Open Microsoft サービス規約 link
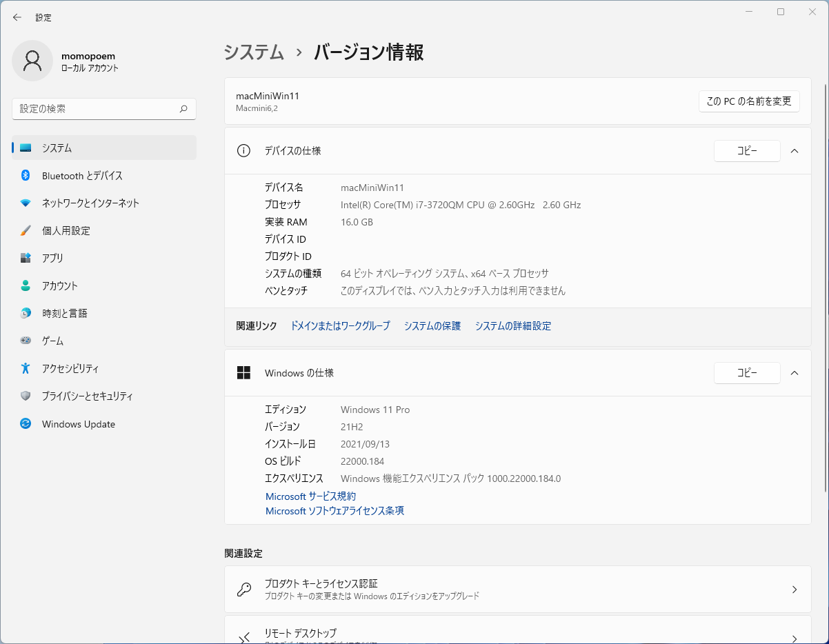The width and height of the screenshot is (829, 644). point(310,496)
